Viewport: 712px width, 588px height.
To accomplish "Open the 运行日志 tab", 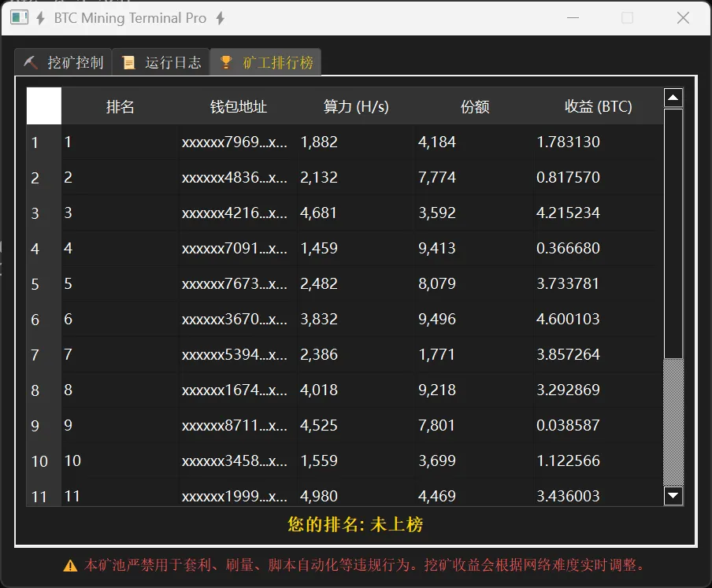I will [x=161, y=61].
